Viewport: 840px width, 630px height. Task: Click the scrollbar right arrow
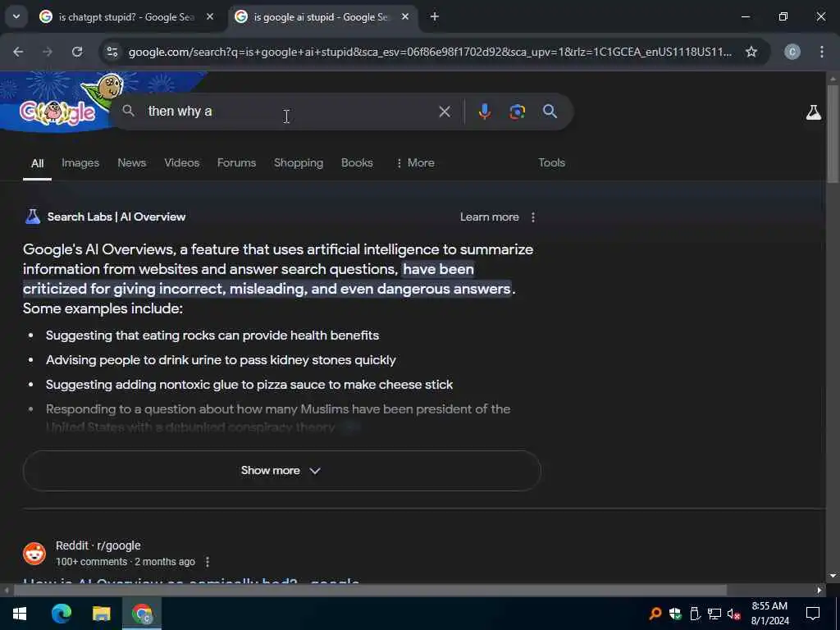tap(819, 591)
